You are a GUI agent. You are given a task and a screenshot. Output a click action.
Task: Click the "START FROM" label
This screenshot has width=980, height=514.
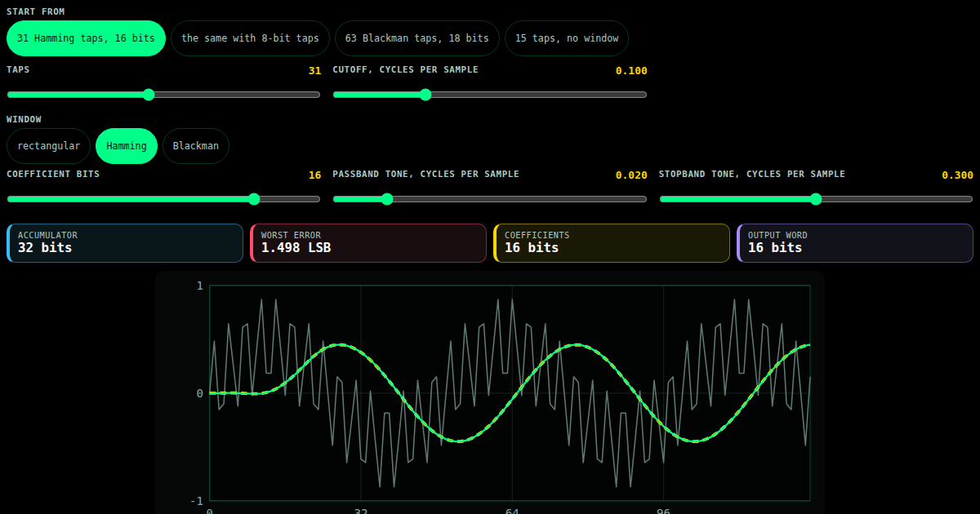(x=36, y=11)
